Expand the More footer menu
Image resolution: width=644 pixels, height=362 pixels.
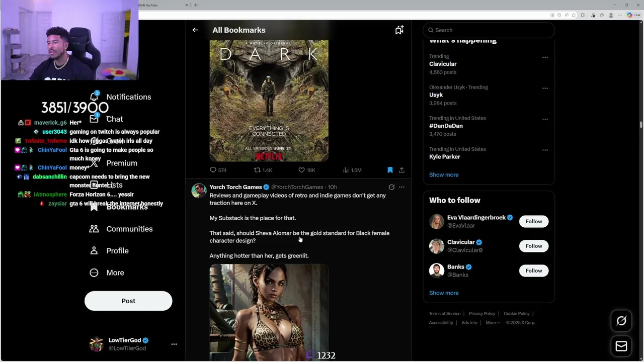point(493,323)
